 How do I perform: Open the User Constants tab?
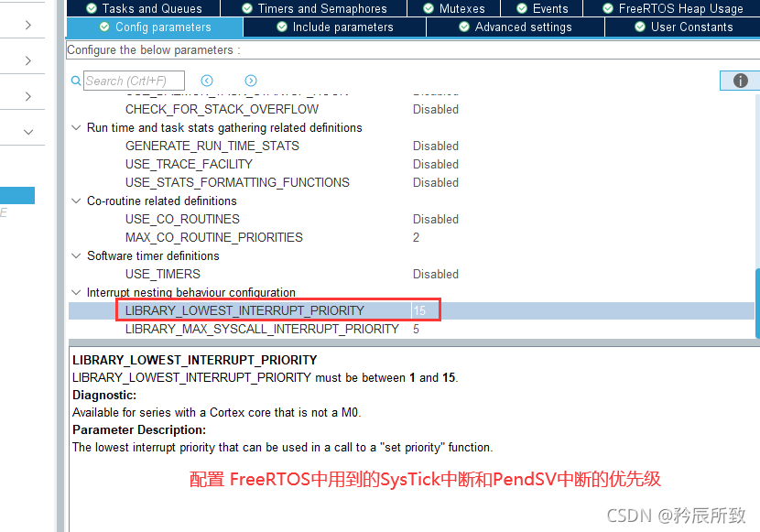point(683,27)
